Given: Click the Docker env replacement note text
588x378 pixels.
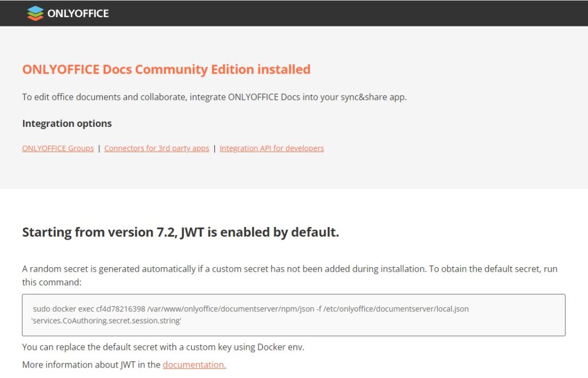Looking at the screenshot, I should pos(163,347).
